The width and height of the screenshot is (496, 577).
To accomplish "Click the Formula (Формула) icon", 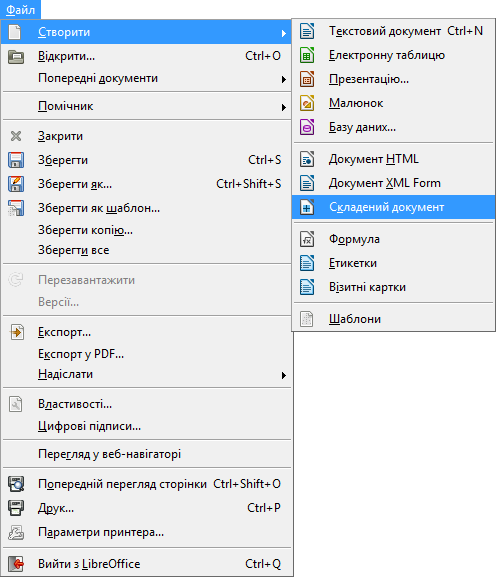I will [307, 239].
